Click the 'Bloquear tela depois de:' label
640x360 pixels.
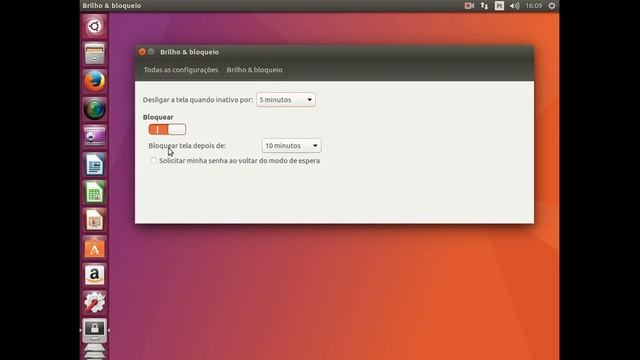187,146
